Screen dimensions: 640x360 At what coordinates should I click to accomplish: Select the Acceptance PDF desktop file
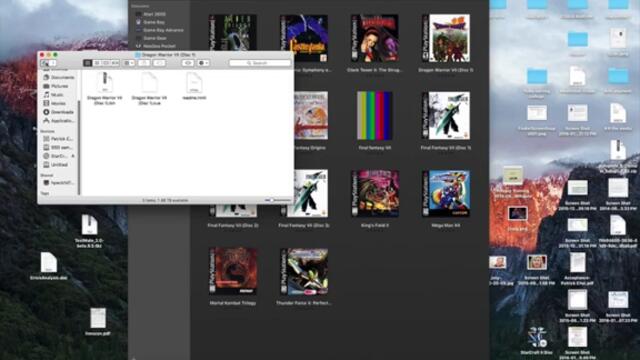[577, 268]
